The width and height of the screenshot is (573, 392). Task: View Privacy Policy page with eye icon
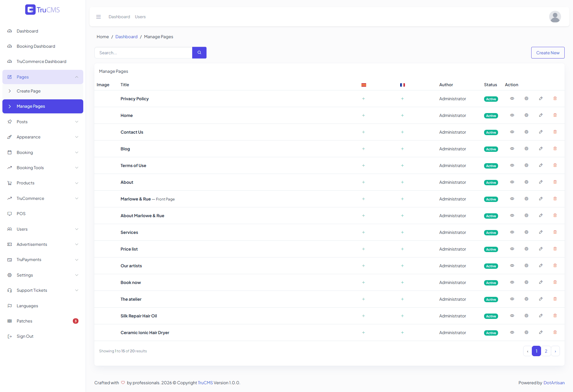[512, 98]
